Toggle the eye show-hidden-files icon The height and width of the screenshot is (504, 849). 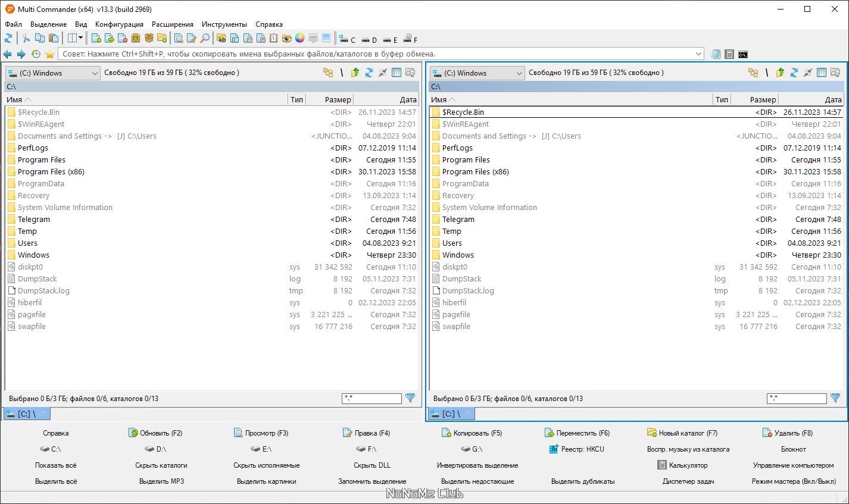click(286, 38)
